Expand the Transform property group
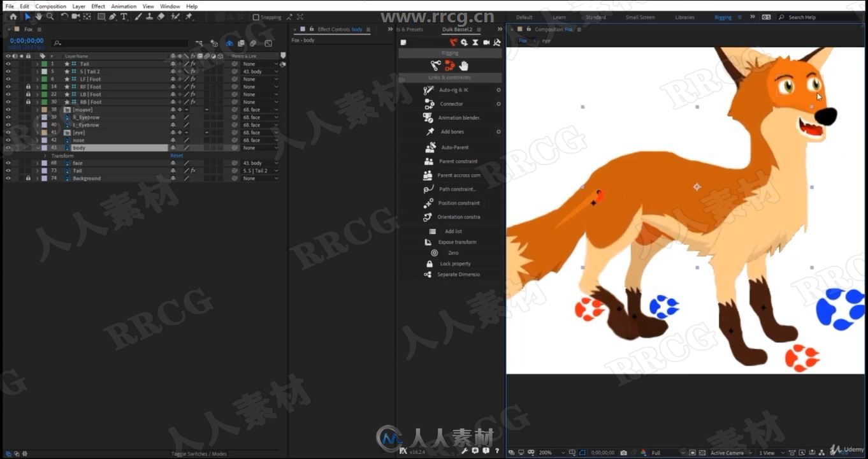The width and height of the screenshot is (868, 459). 45,156
